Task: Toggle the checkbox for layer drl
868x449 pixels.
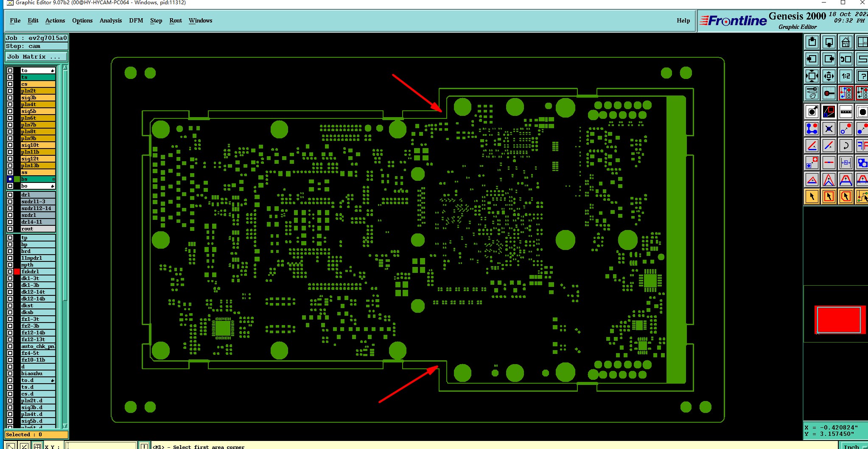Action: coord(10,195)
